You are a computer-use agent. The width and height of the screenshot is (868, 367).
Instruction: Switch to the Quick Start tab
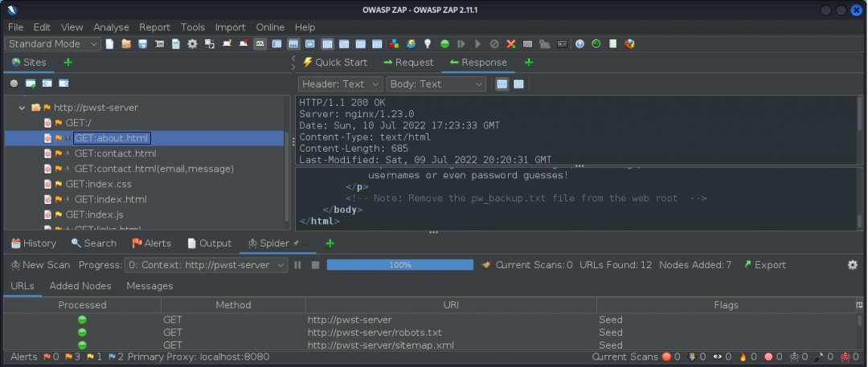(335, 63)
